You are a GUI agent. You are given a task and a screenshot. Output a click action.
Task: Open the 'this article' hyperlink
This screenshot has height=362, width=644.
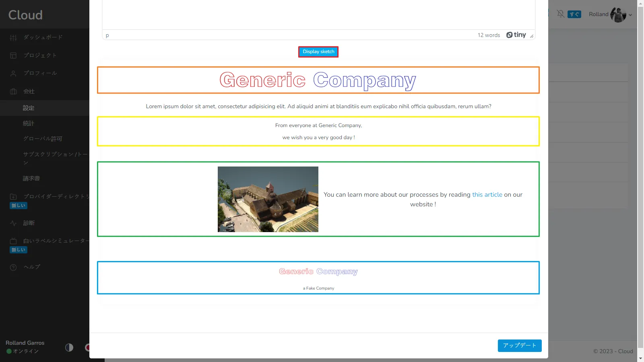[x=487, y=195]
